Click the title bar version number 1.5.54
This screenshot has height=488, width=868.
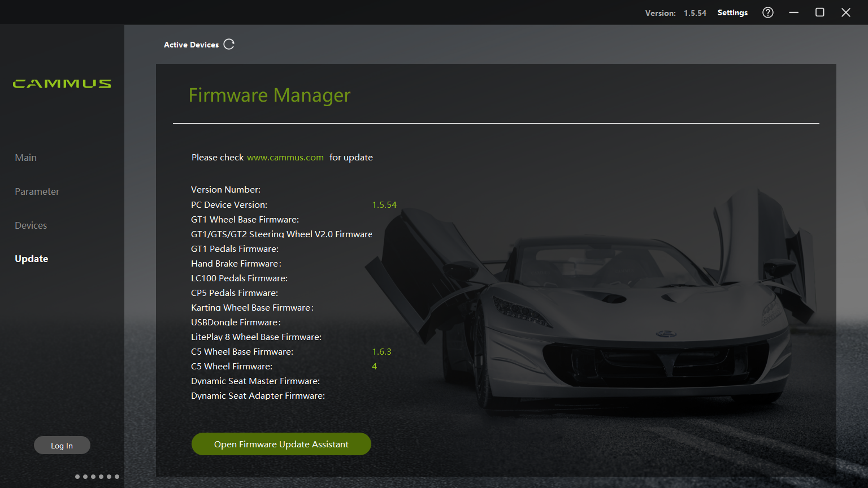695,13
